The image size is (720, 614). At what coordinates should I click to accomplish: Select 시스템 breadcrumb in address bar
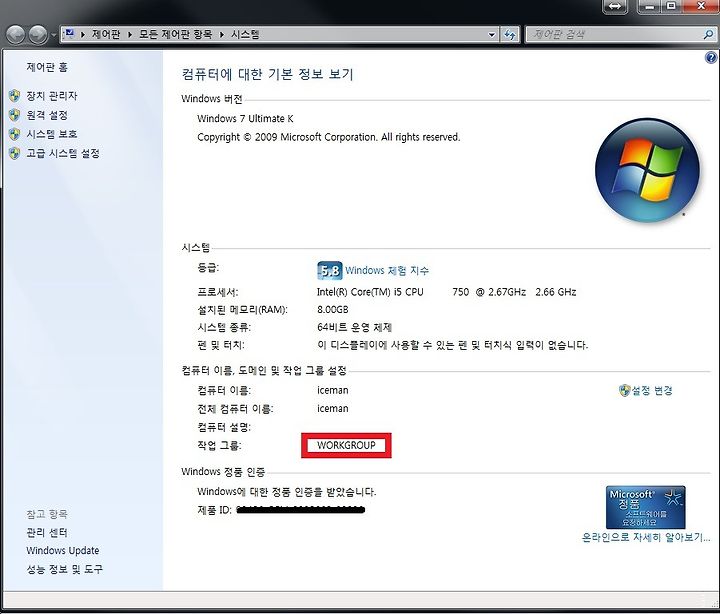[x=245, y=34]
